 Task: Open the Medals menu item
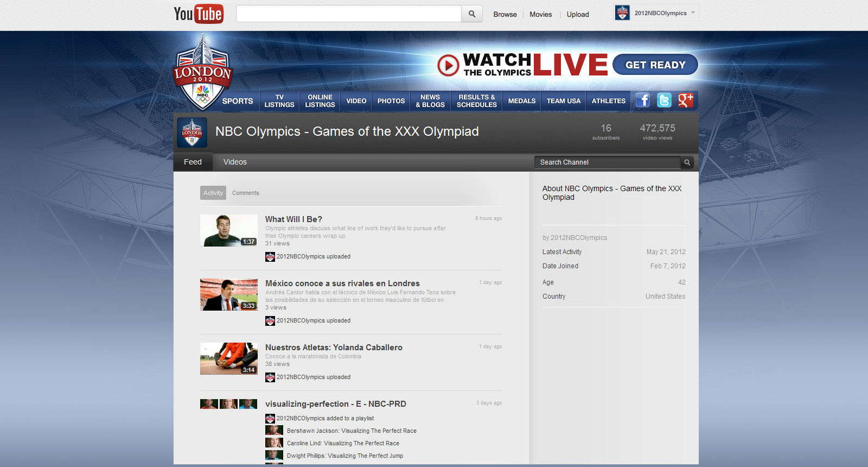click(x=521, y=101)
